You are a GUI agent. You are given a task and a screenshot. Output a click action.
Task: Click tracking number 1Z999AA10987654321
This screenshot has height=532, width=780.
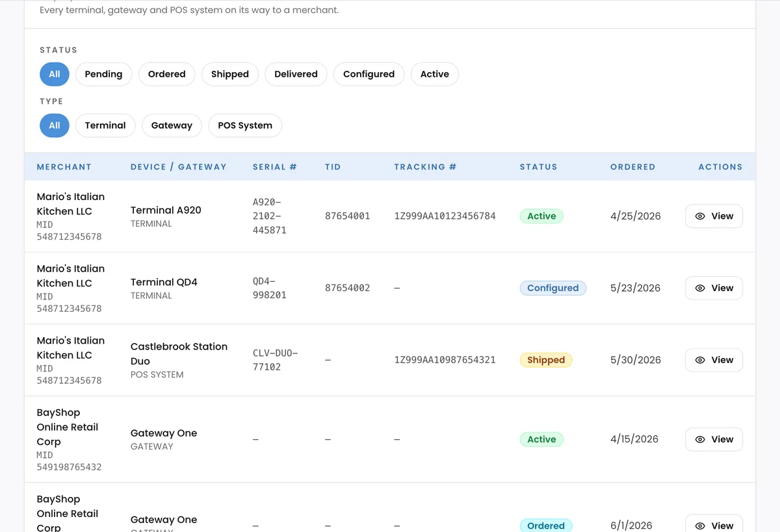click(x=445, y=360)
